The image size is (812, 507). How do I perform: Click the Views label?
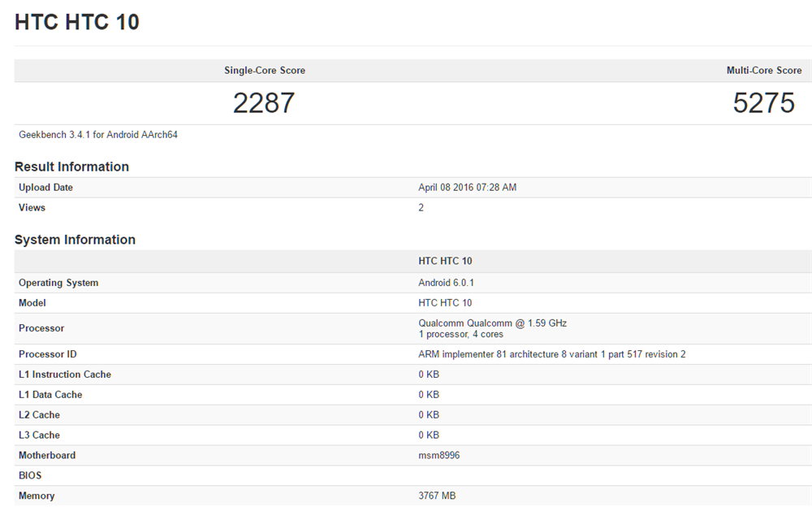(x=32, y=208)
